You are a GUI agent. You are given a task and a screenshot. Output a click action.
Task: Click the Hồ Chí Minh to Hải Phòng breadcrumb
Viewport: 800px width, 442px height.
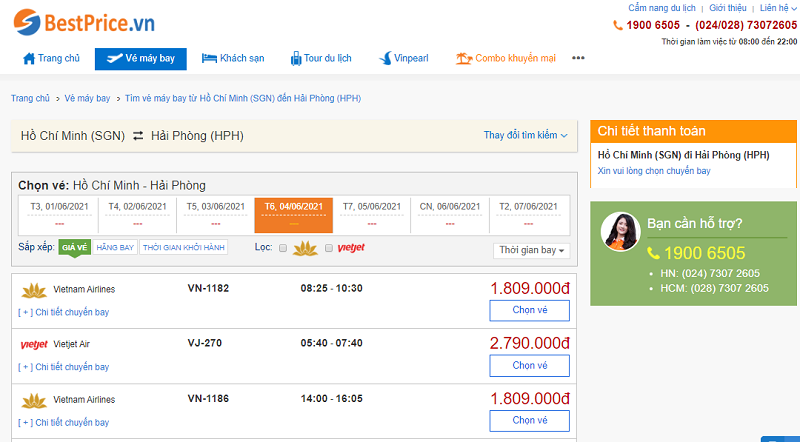(x=243, y=98)
